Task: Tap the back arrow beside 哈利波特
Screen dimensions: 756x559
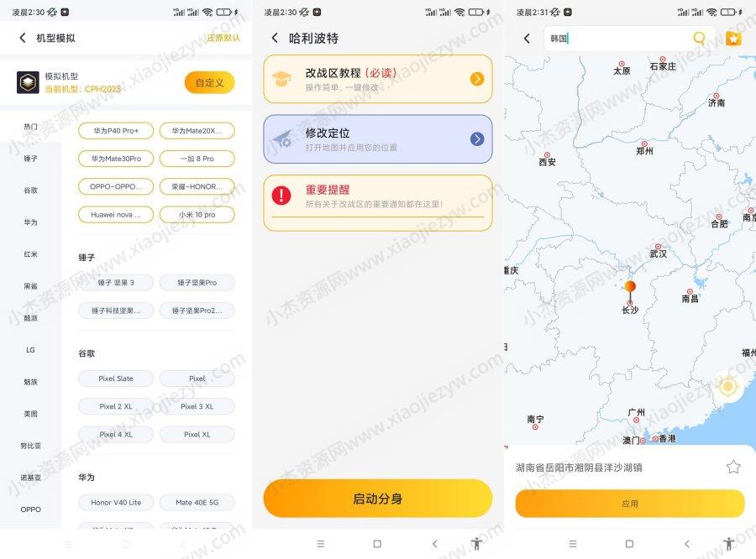Action: point(275,38)
